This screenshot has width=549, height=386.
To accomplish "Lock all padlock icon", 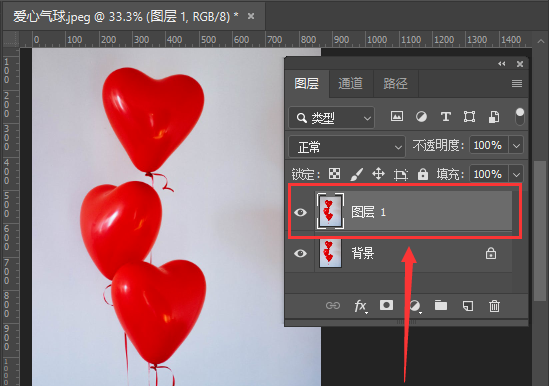I will point(423,174).
